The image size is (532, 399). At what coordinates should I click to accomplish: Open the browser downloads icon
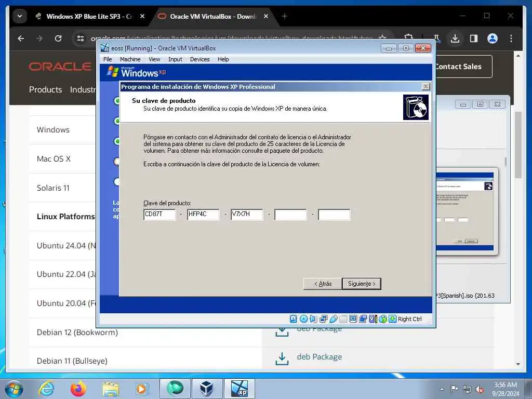click(455, 38)
